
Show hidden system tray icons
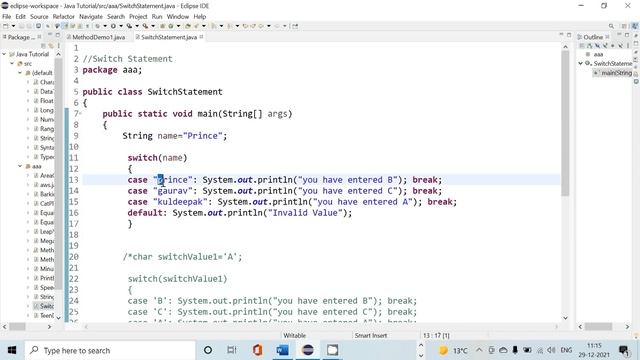pos(479,350)
